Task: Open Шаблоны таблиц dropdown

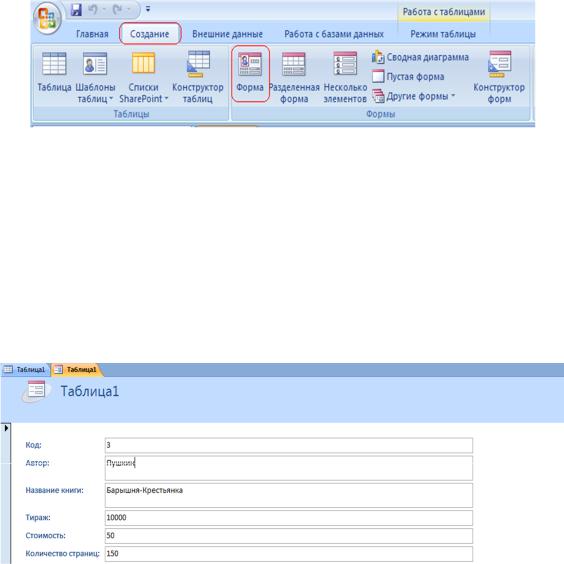Action: pos(95,77)
